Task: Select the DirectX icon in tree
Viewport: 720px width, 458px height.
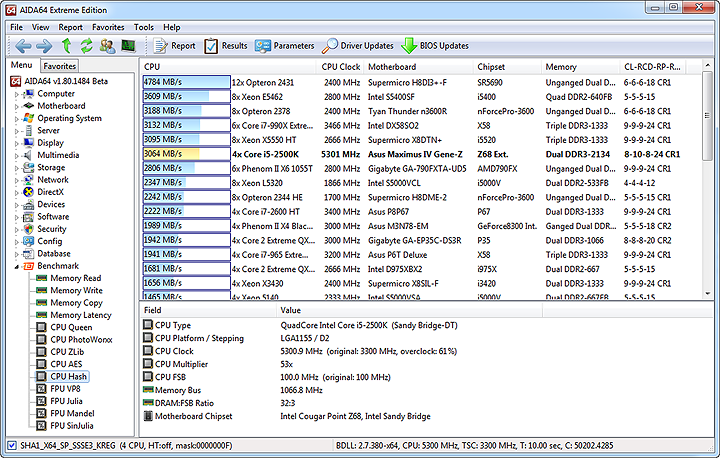Action: point(28,192)
